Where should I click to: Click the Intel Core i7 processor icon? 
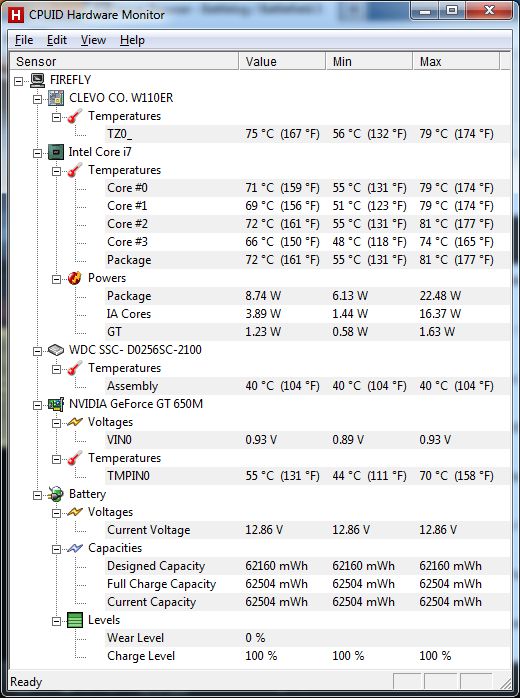click(x=56, y=152)
